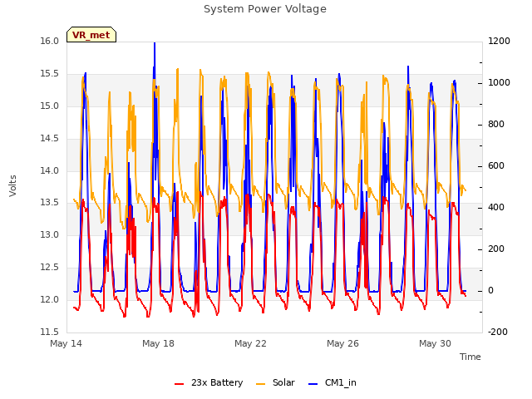Click the May 30 x-axis tick label

(435, 343)
